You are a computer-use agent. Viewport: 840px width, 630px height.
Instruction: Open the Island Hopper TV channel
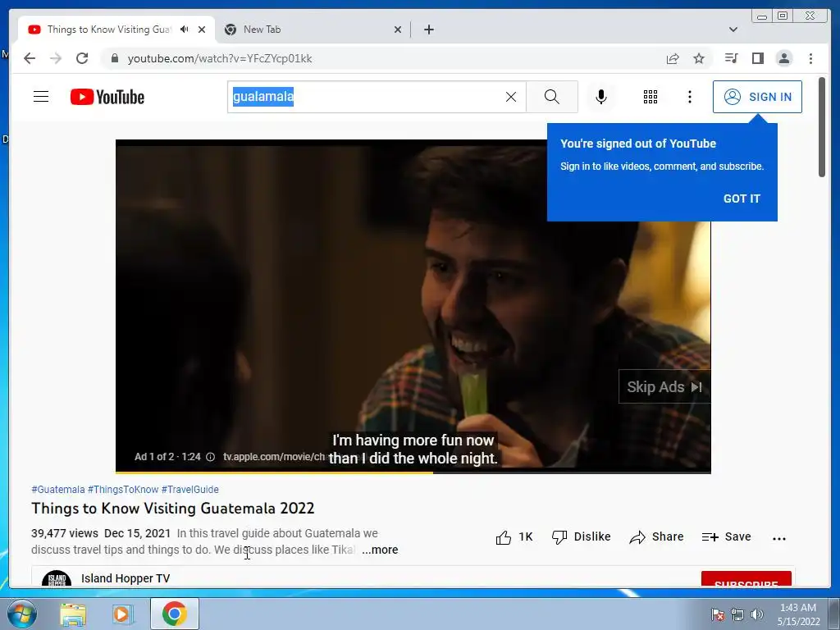click(x=126, y=578)
